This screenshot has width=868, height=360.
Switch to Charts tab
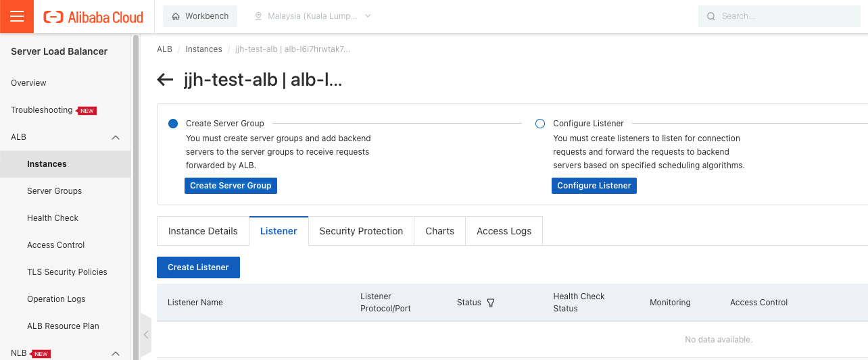(440, 231)
